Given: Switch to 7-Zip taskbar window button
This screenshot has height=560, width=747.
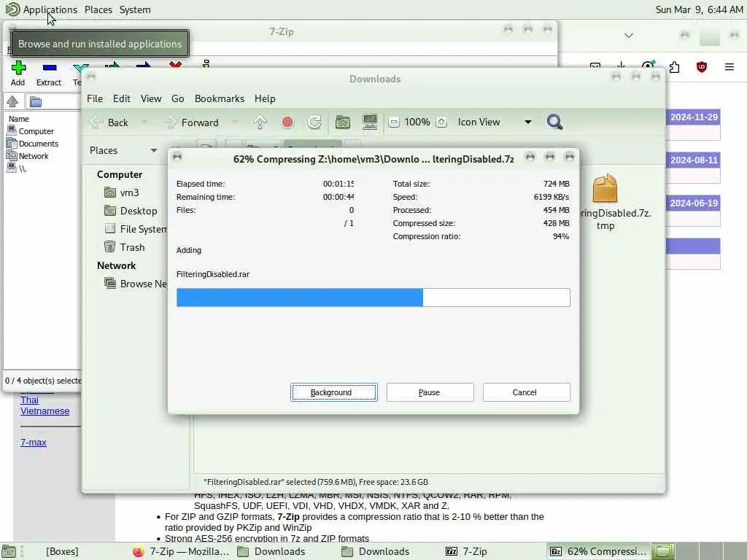Looking at the screenshot, I should click(467, 551).
